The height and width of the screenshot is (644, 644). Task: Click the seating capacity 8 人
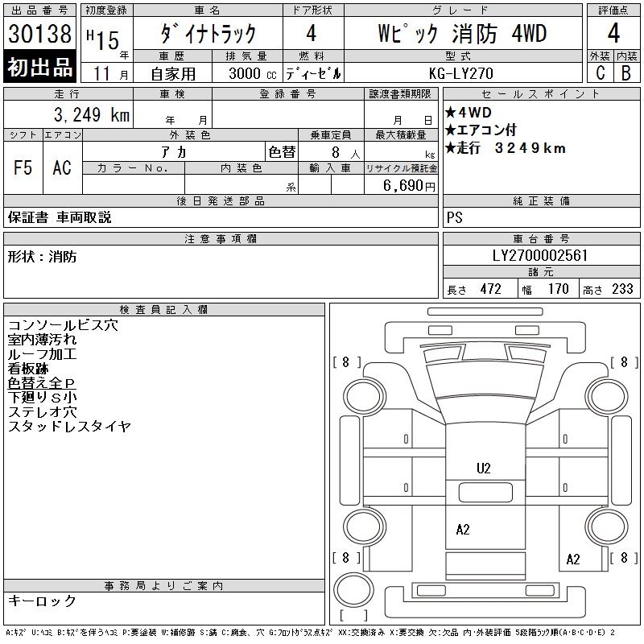[346, 153]
